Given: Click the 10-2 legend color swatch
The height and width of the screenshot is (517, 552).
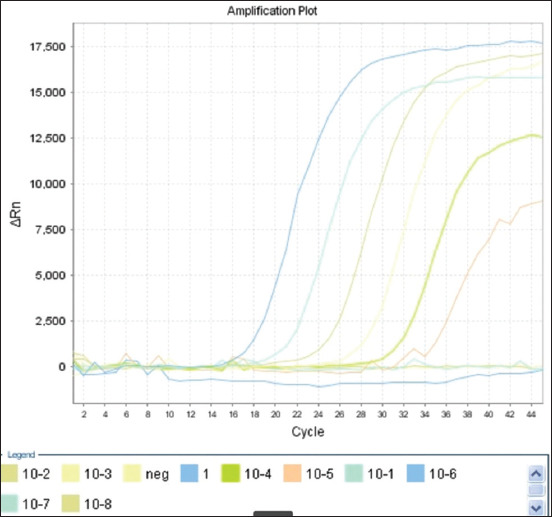Looking at the screenshot, I should pyautogui.click(x=9, y=473).
